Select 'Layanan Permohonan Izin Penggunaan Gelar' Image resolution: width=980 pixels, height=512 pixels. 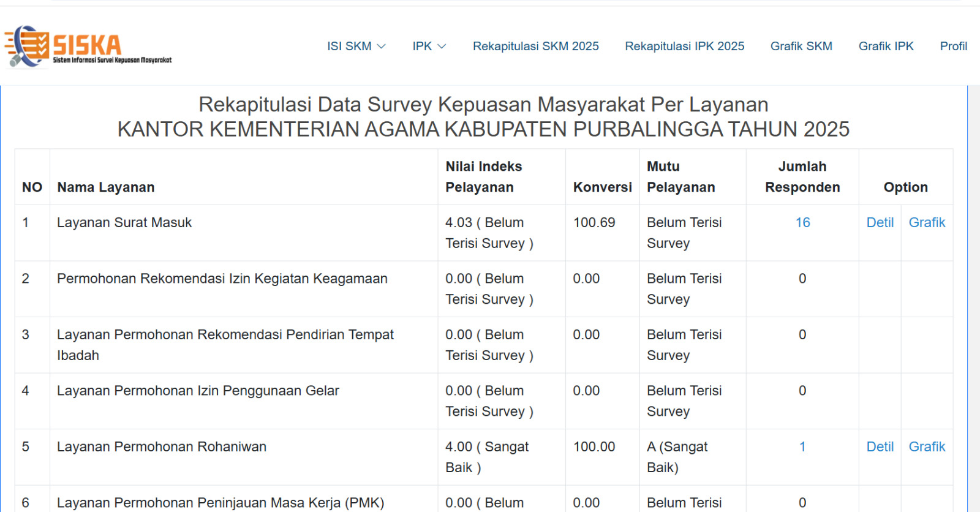tap(198, 391)
